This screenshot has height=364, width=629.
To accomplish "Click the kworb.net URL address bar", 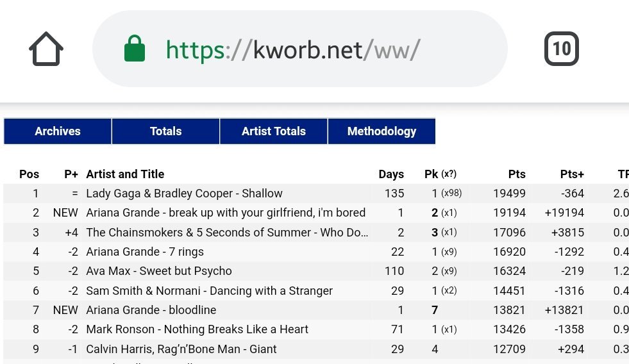I will (x=299, y=49).
